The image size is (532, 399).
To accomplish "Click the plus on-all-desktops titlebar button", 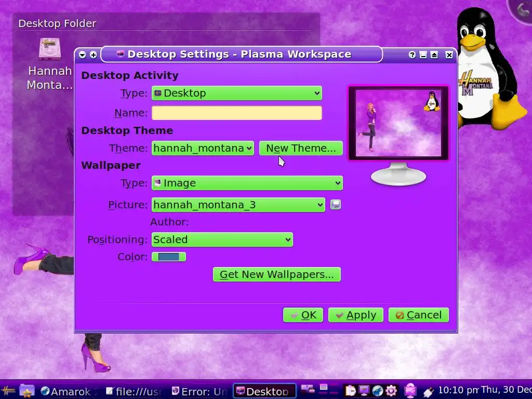I will (94, 55).
